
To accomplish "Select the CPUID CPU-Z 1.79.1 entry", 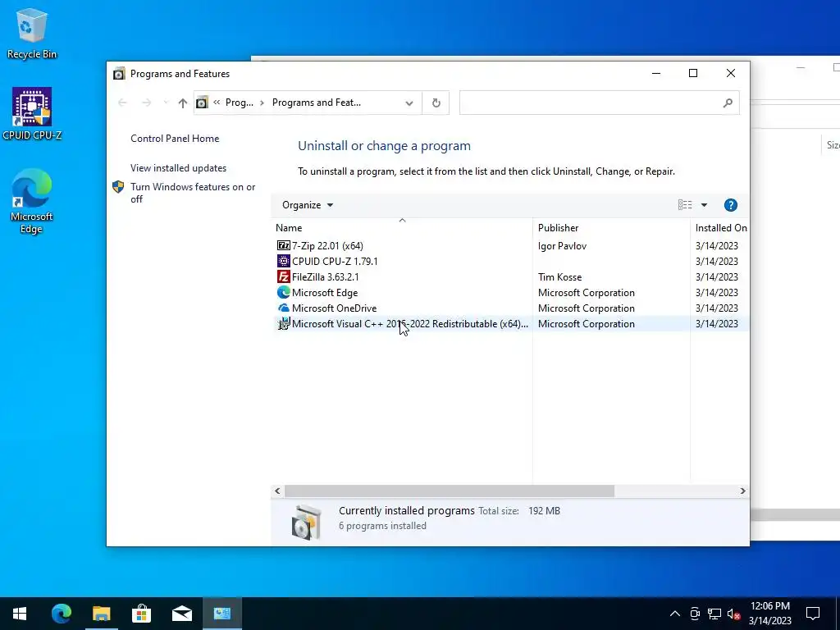I will pyautogui.click(x=511, y=262).
